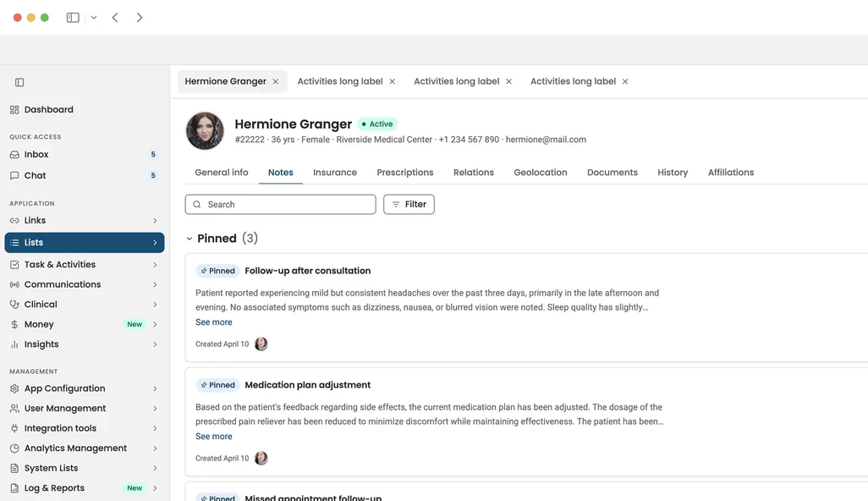Viewport: 868px width, 501px height.
Task: Toggle the browser sidebar icon in title bar
Action: click(73, 18)
